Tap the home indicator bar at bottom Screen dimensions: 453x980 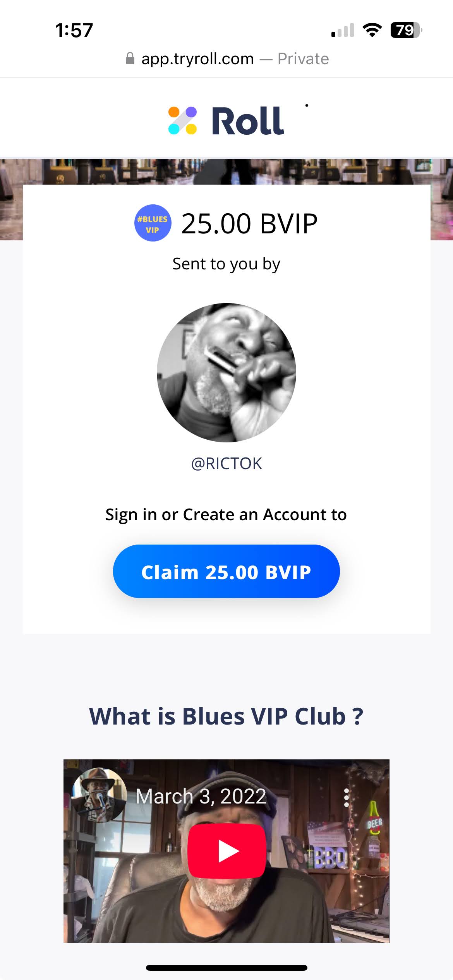tap(226, 968)
